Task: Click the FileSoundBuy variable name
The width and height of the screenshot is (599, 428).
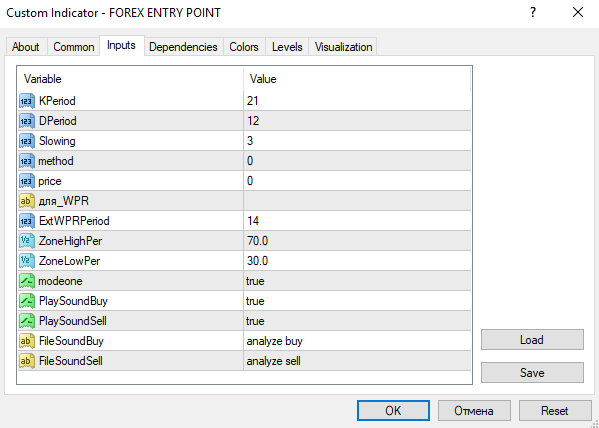Action: pos(71,341)
